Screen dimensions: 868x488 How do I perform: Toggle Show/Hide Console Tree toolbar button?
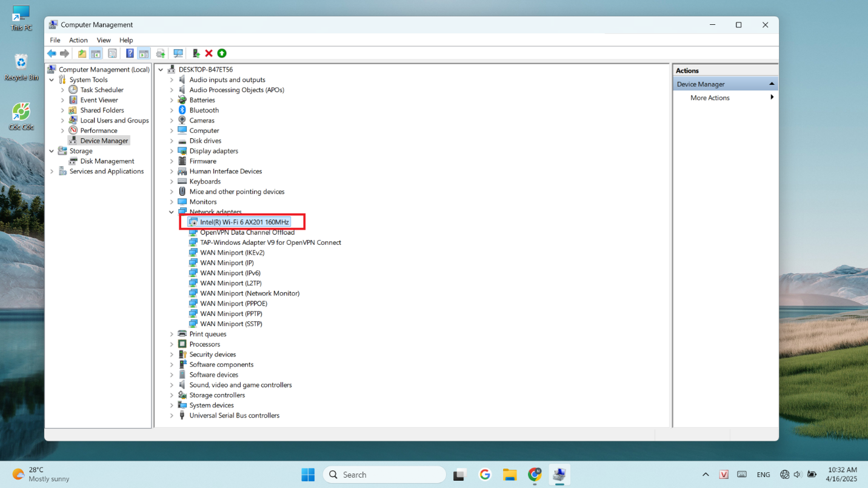(x=96, y=53)
